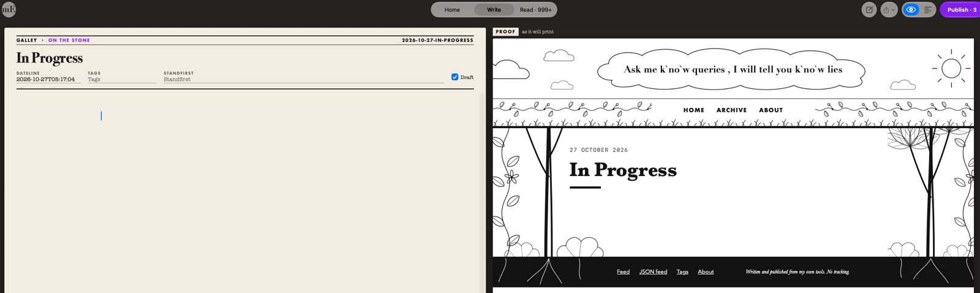This screenshot has height=293, width=980.
Task: Click into the Tags input field
Action: (x=122, y=79)
